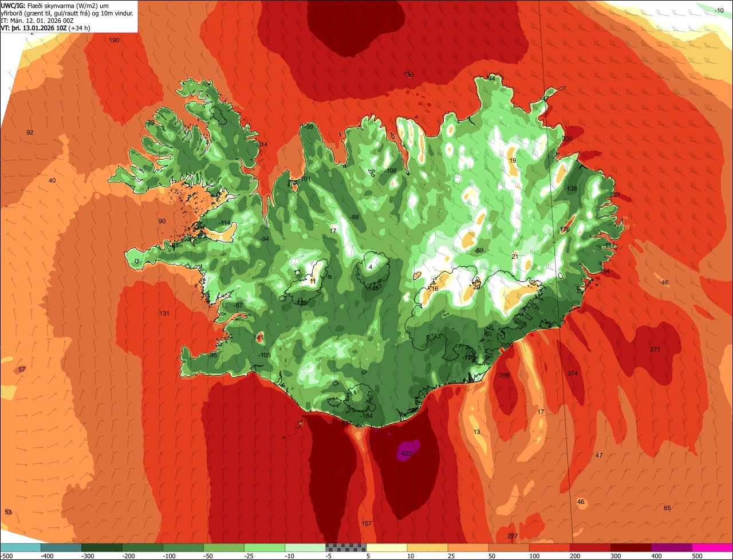Click the 176 value on the east coast
The width and height of the screenshot is (733, 560).
point(565,229)
